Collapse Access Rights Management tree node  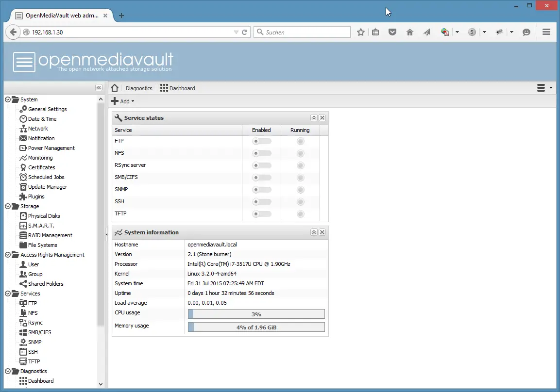coord(8,255)
